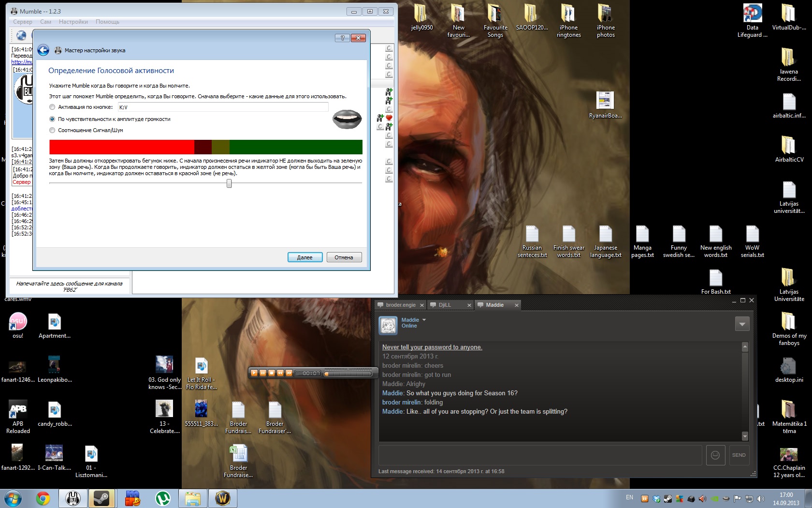Close the DjiLL chat tab

click(x=469, y=305)
